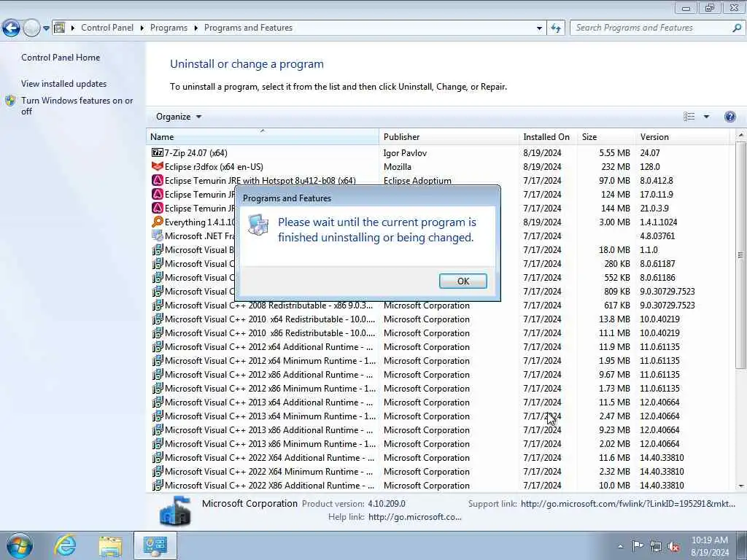Select Visual C++ 2013 x64 Additional Runtime icon
The height and width of the screenshot is (560, 747).
coord(158,402)
